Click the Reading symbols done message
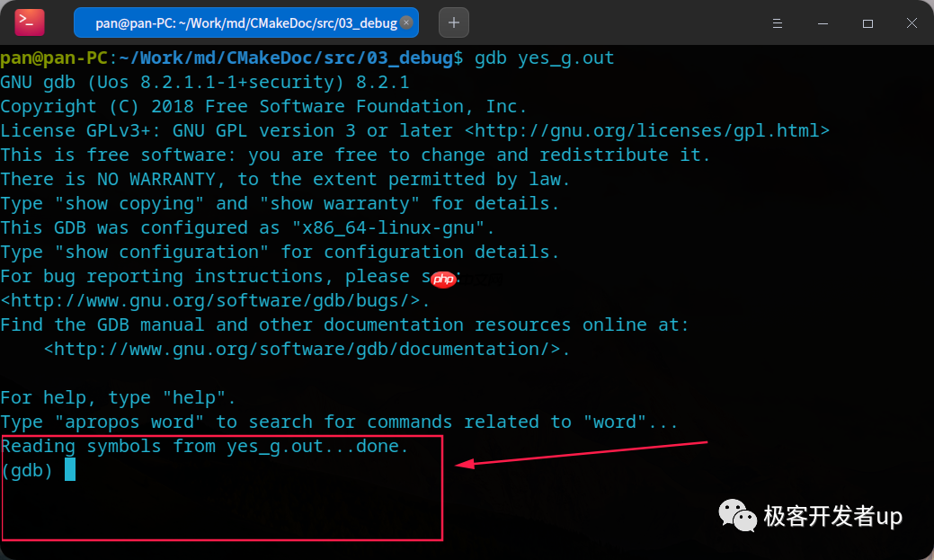Screen dimensions: 934x560 click(x=205, y=446)
